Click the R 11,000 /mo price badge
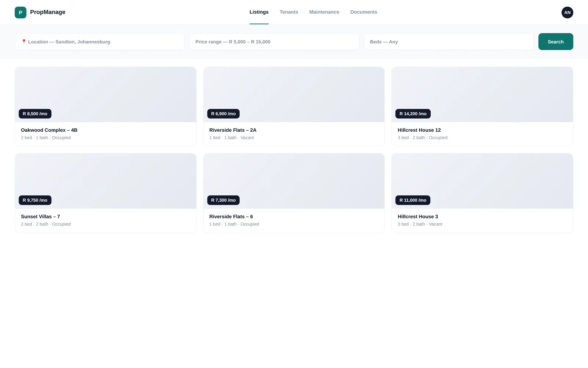 pyautogui.click(x=413, y=200)
